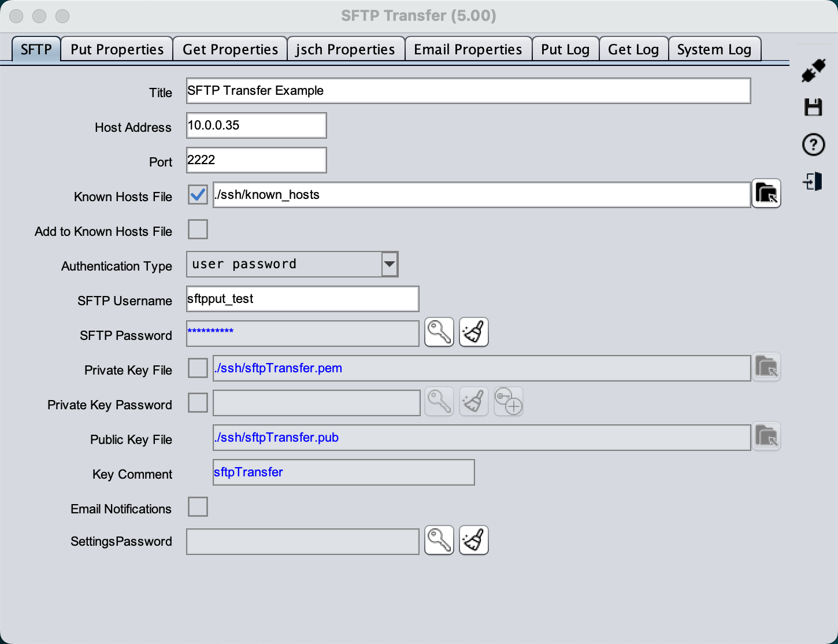
Task: Enable Add to Known Hosts File checkbox
Action: pos(198,230)
